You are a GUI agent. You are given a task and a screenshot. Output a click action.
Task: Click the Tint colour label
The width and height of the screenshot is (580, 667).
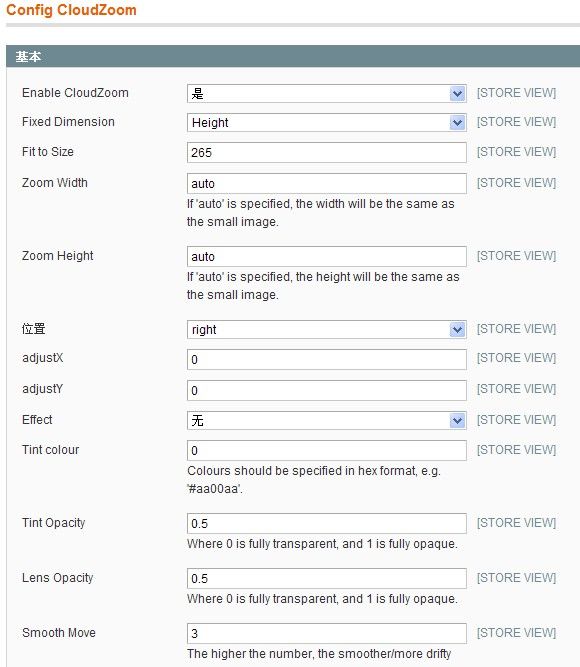50,450
